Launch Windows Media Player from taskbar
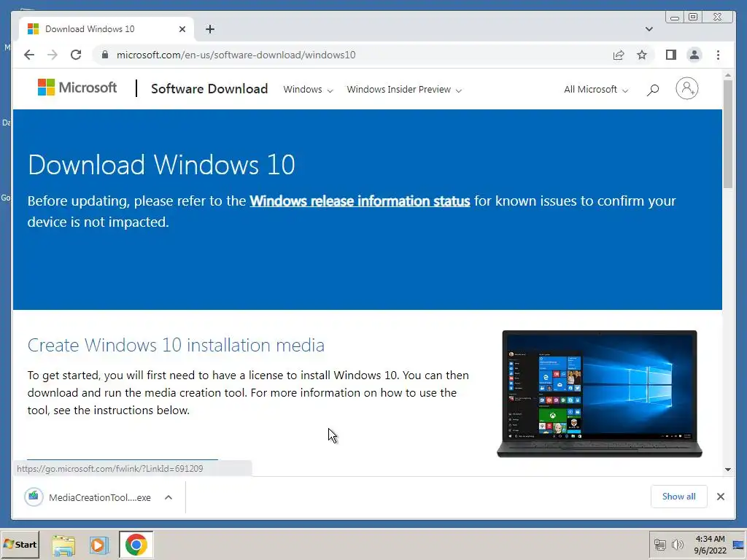 pyautogui.click(x=98, y=544)
